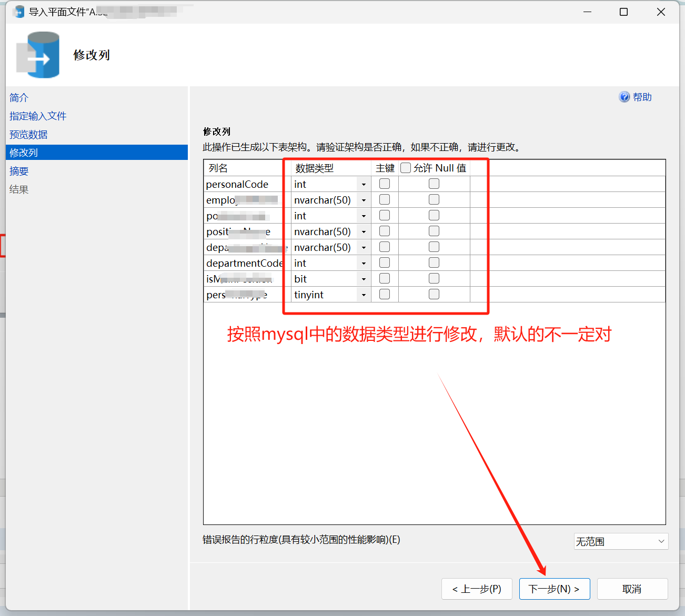685x616 pixels.
Task: Open the 无范围 error granularity dropdown
Action: tap(621, 541)
